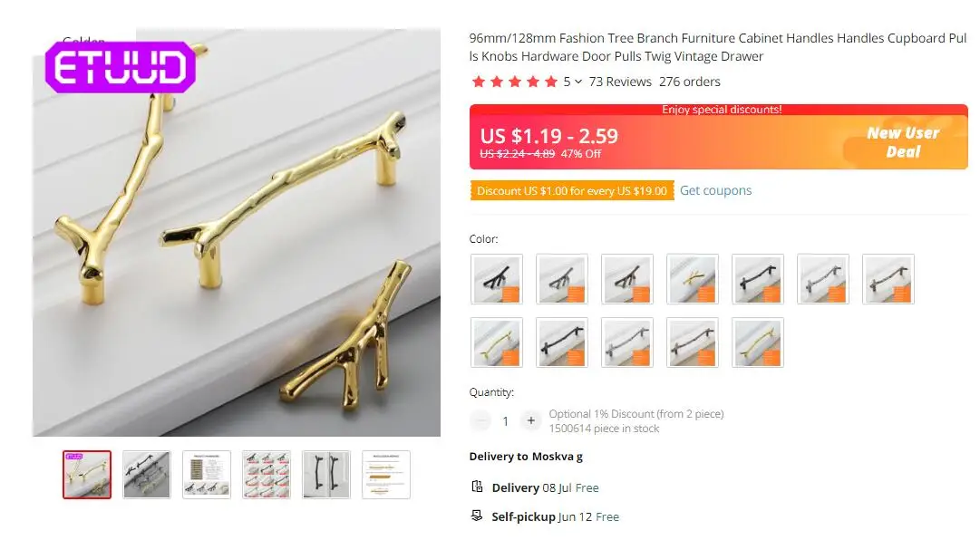This screenshot has width=980, height=540.
Task: Click the New User Deal banner button
Action: click(903, 142)
